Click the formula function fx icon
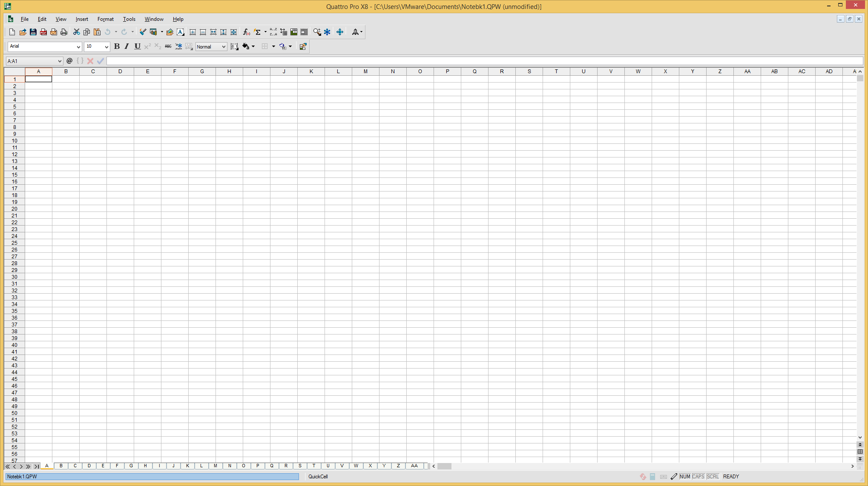Viewport: 868px width, 486px height. [x=246, y=32]
